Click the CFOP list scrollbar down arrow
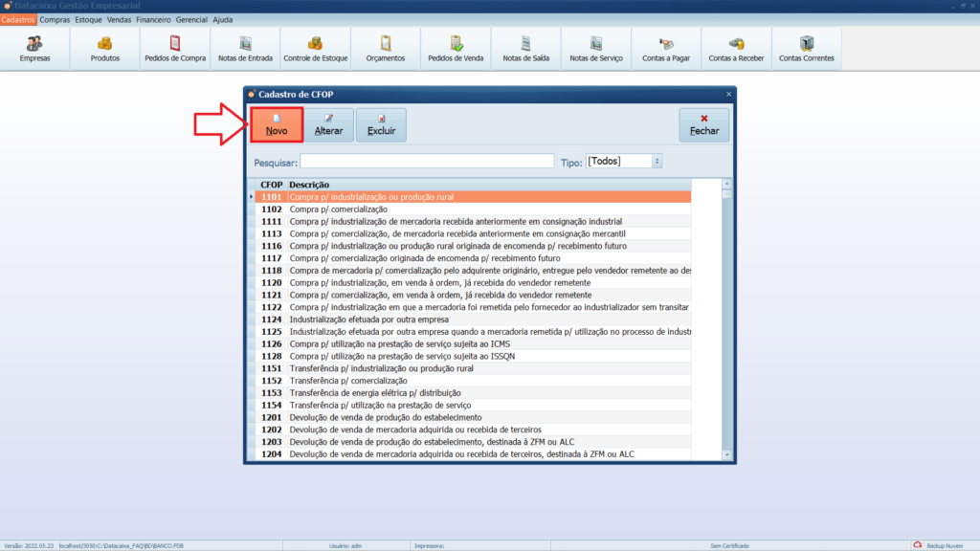The image size is (980, 551). 726,454
